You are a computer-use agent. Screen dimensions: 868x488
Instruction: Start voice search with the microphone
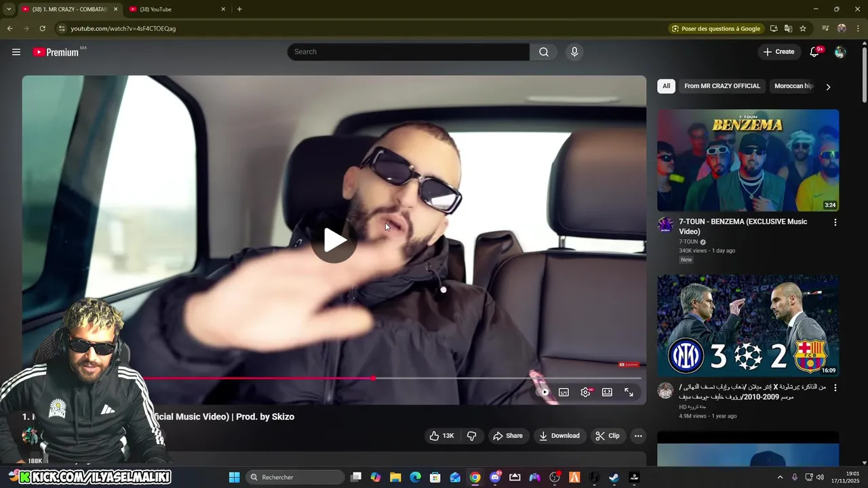574,52
